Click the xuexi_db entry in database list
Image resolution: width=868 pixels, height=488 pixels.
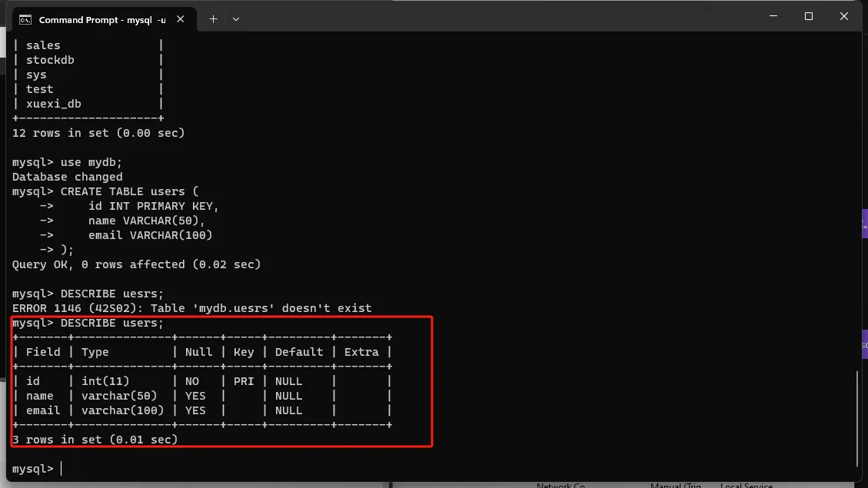[x=53, y=104]
